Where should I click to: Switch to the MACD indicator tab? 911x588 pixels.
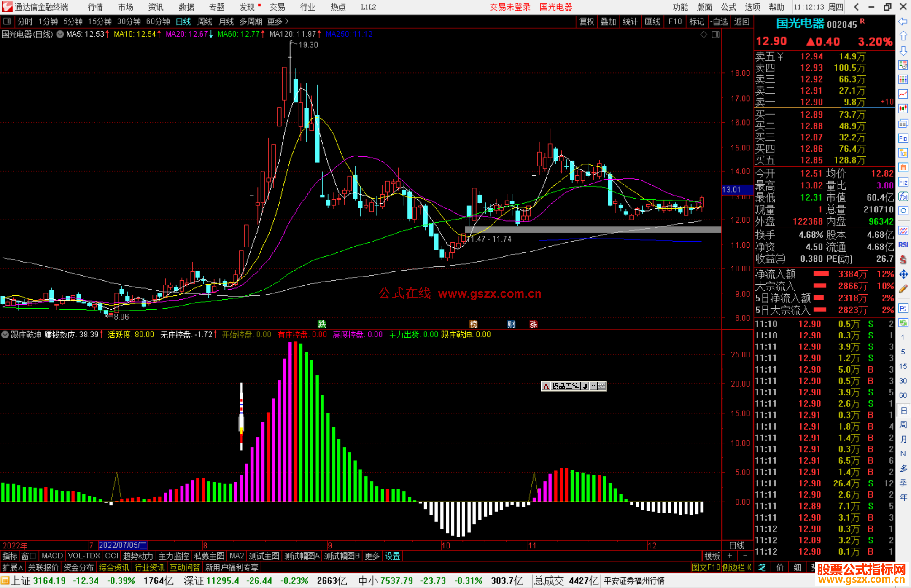pos(52,556)
